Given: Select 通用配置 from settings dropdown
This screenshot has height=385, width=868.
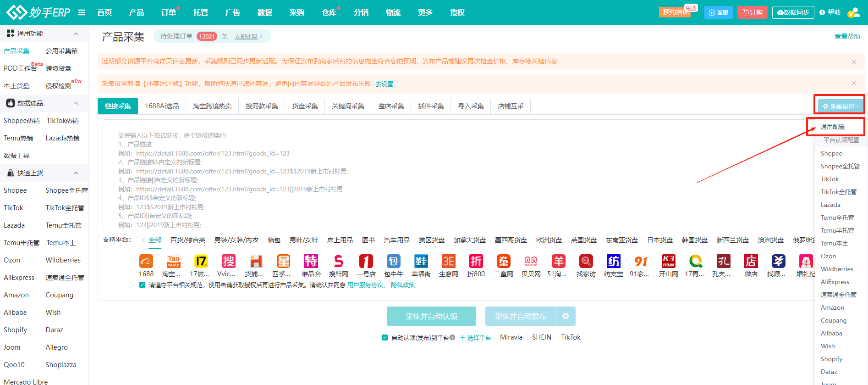Looking at the screenshot, I should coord(832,127).
